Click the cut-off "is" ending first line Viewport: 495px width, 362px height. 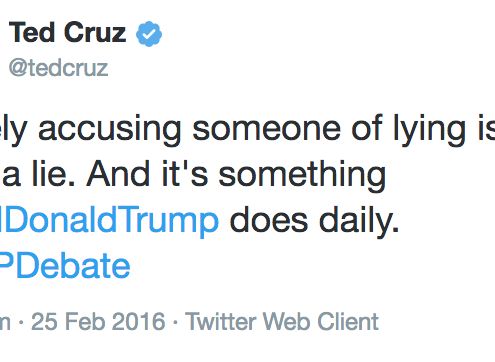(x=486, y=128)
